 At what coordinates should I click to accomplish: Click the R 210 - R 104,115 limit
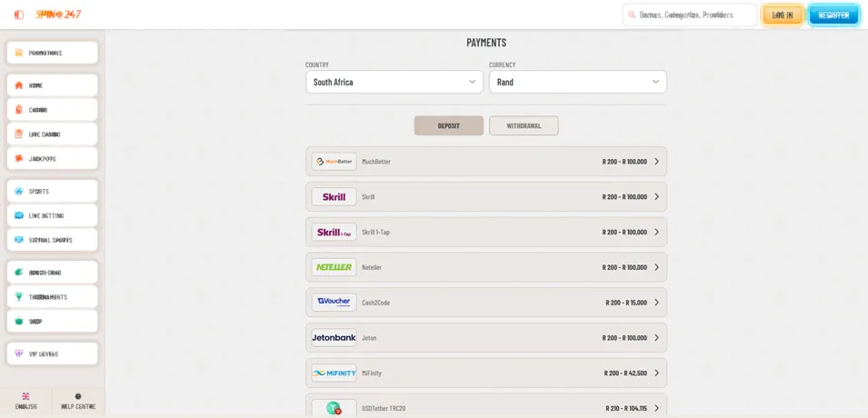625,409
